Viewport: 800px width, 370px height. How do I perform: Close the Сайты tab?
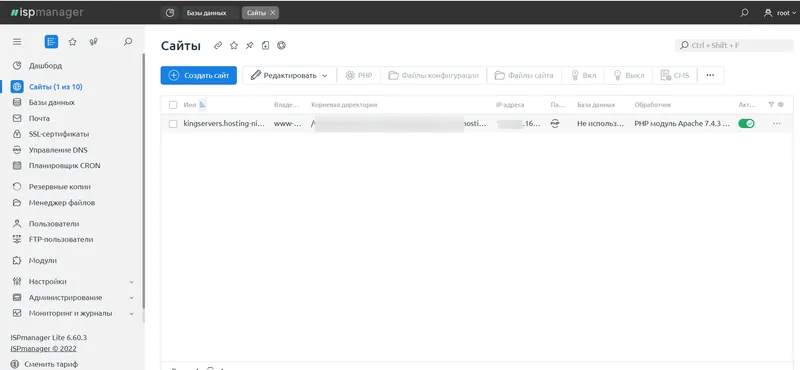tap(272, 13)
